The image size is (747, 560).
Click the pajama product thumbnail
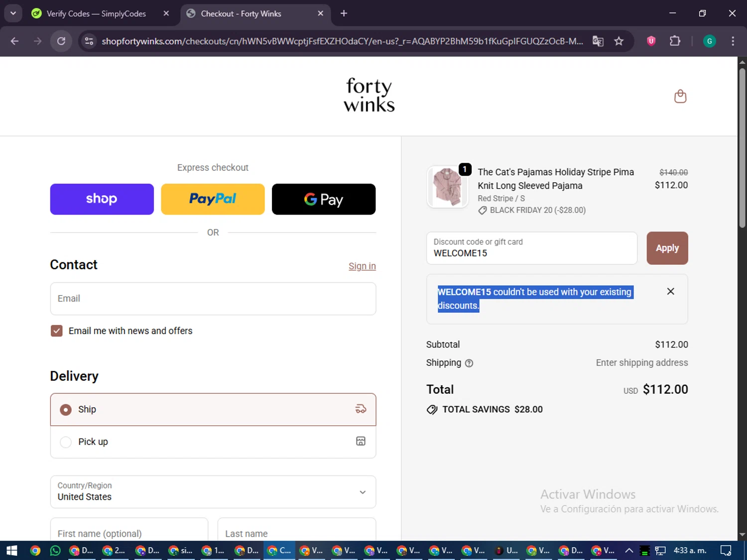point(447,187)
